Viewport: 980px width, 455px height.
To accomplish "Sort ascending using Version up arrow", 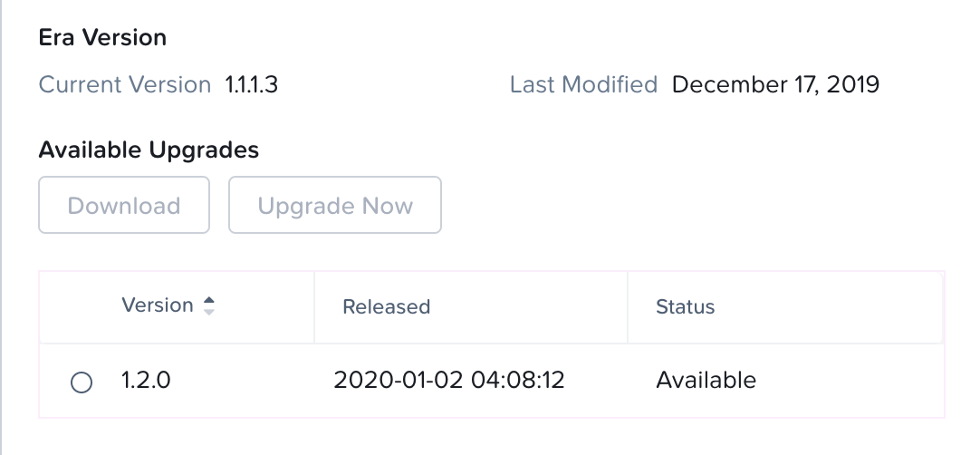I will (x=209, y=300).
